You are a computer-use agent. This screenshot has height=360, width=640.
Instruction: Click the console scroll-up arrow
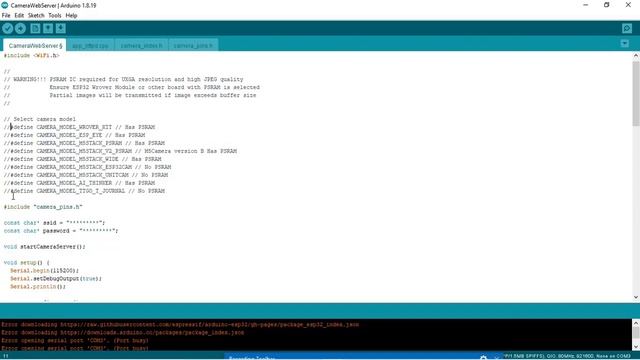(636, 323)
